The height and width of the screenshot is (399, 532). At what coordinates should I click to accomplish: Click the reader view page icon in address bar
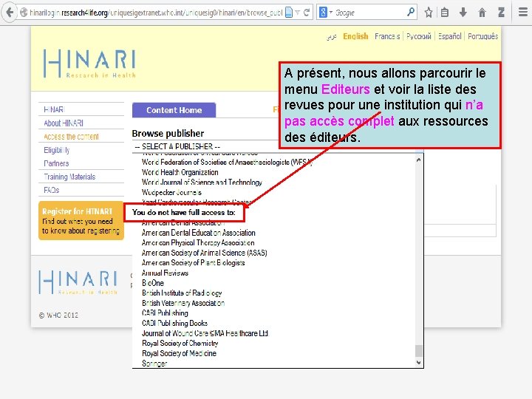click(x=288, y=13)
